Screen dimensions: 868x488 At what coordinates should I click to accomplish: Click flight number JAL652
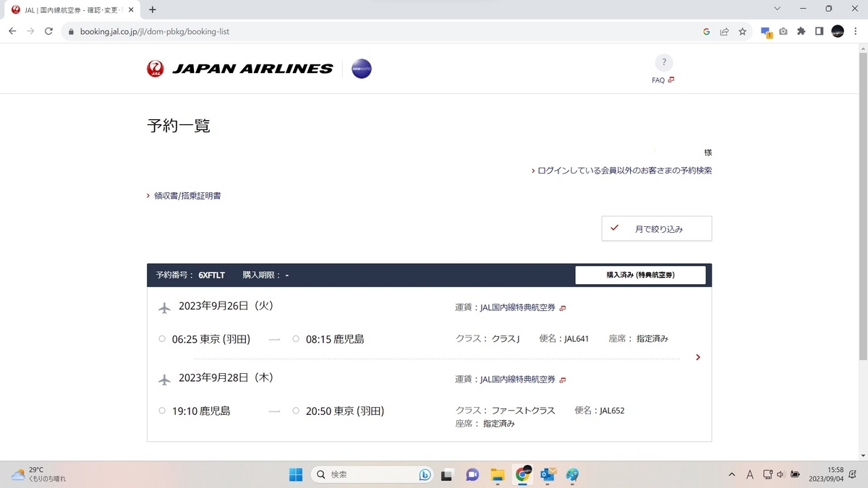pyautogui.click(x=612, y=411)
